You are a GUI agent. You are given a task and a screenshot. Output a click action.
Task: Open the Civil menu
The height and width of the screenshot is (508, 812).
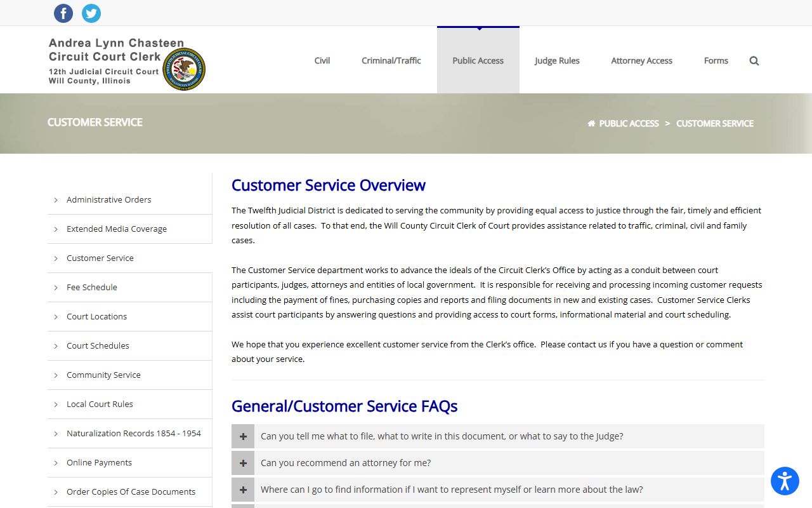[x=322, y=61]
